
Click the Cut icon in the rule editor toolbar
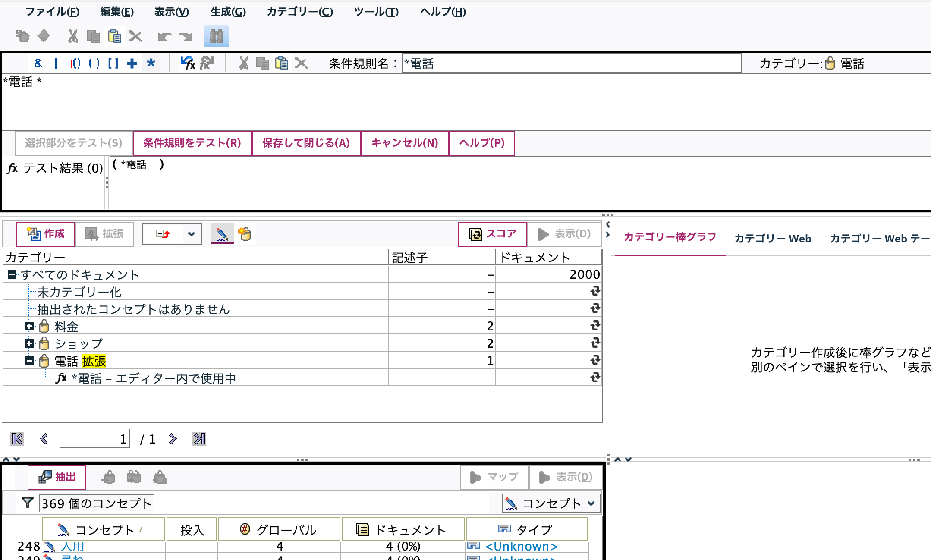pos(243,63)
